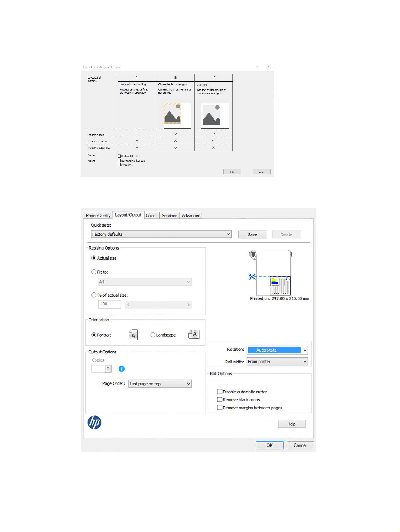Click the percent scale slider left arrow
Screen dimensions: 400x532
click(128, 305)
